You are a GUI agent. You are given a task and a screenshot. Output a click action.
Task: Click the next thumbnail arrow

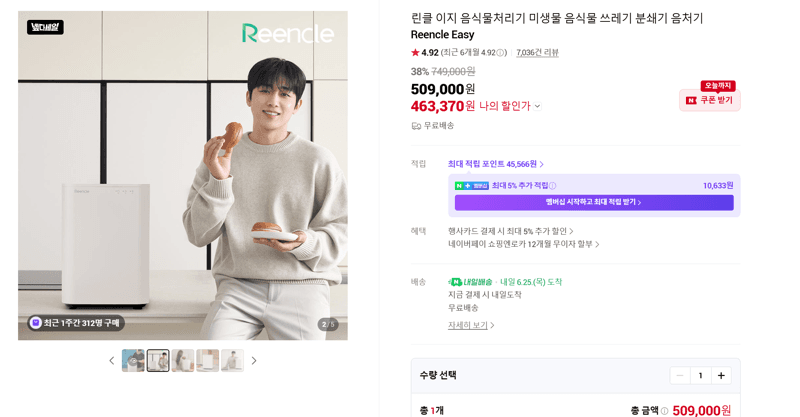(254, 361)
